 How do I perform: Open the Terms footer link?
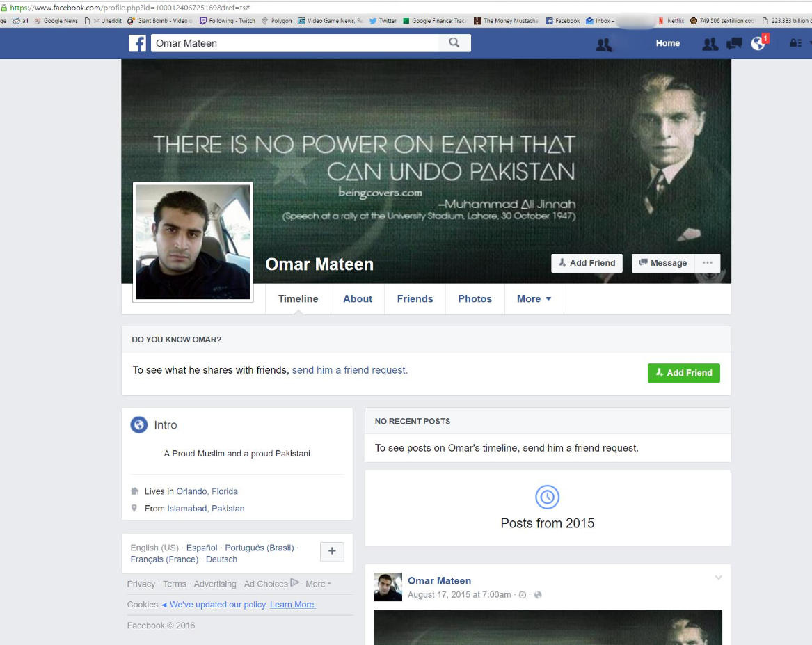click(x=175, y=584)
